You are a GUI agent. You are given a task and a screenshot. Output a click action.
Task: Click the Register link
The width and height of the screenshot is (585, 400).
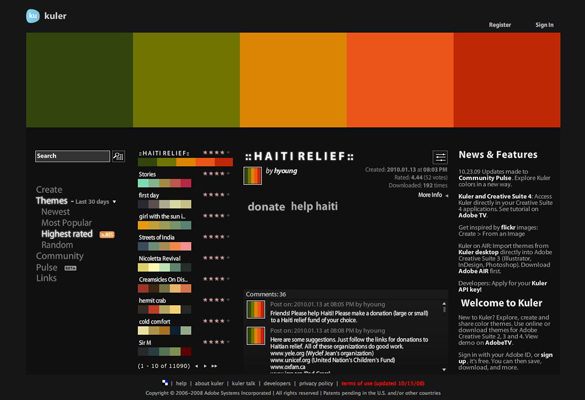pyautogui.click(x=500, y=25)
